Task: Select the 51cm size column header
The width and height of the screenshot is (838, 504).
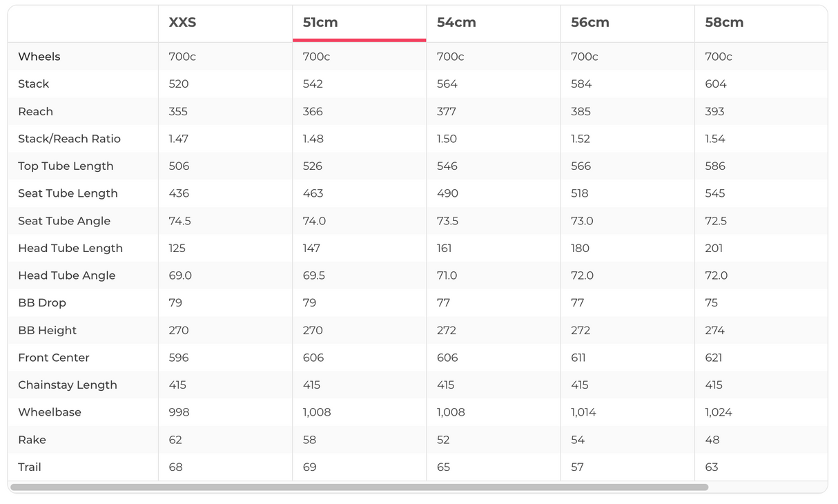Action: pos(320,23)
